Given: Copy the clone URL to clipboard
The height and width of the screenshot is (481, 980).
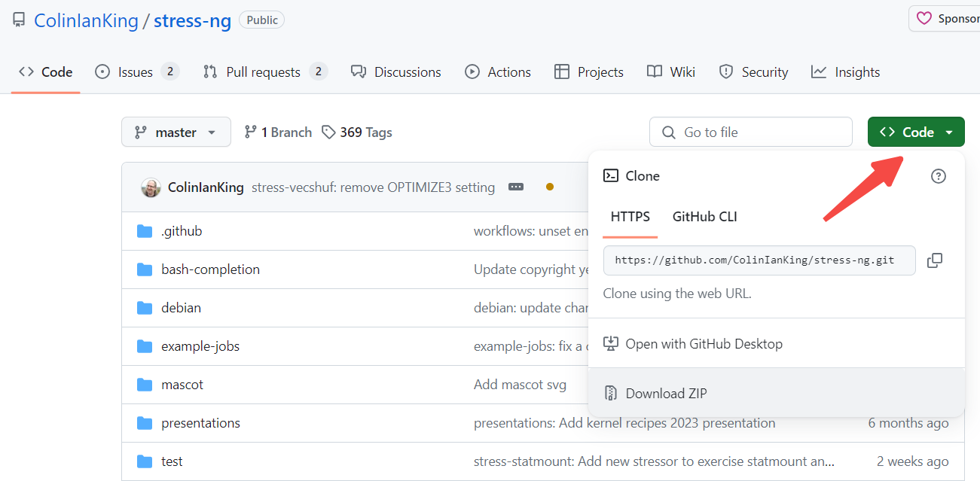Looking at the screenshot, I should tap(934, 260).
